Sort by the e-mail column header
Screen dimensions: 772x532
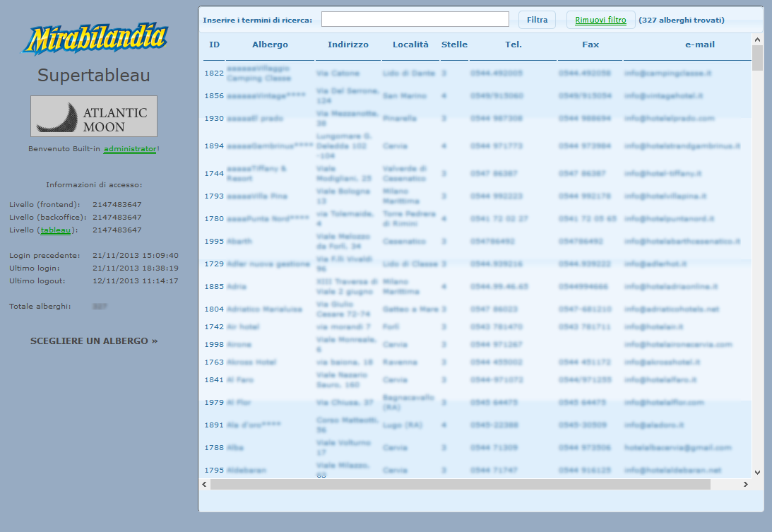pos(700,45)
